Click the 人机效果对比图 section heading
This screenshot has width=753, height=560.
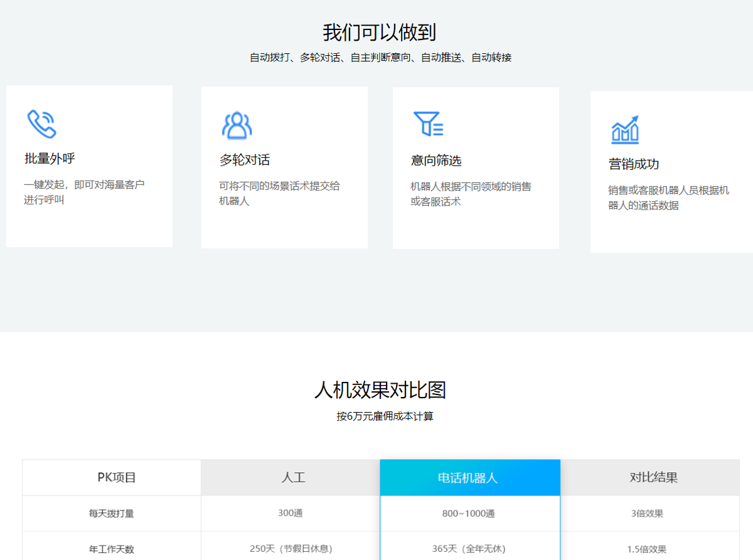(x=380, y=390)
